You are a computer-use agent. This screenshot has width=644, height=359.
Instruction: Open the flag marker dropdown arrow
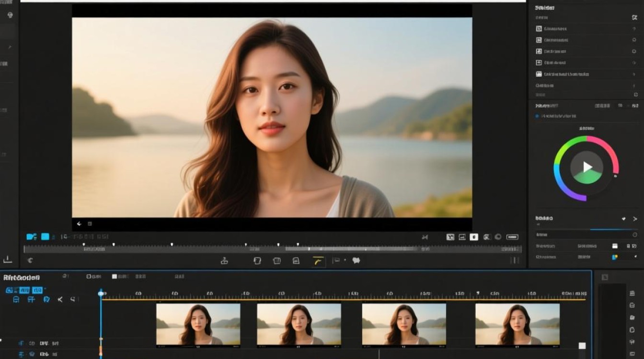(x=345, y=260)
